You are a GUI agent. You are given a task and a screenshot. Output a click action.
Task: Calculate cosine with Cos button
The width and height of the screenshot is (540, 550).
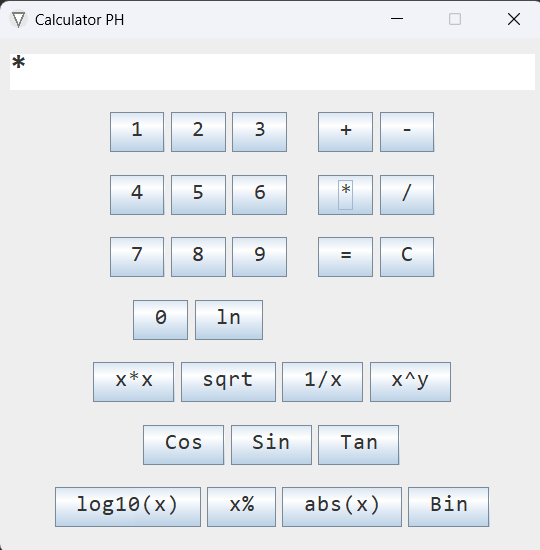(184, 445)
